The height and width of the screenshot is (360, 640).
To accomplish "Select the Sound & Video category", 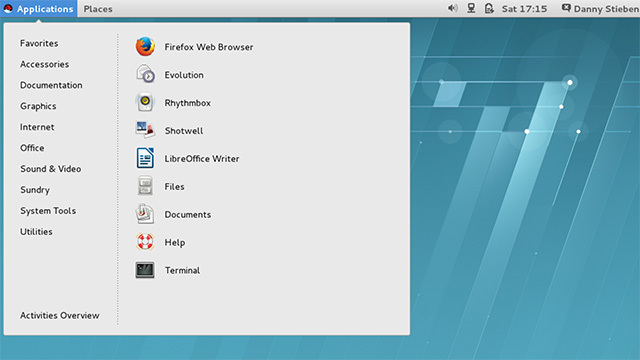I will coord(51,169).
